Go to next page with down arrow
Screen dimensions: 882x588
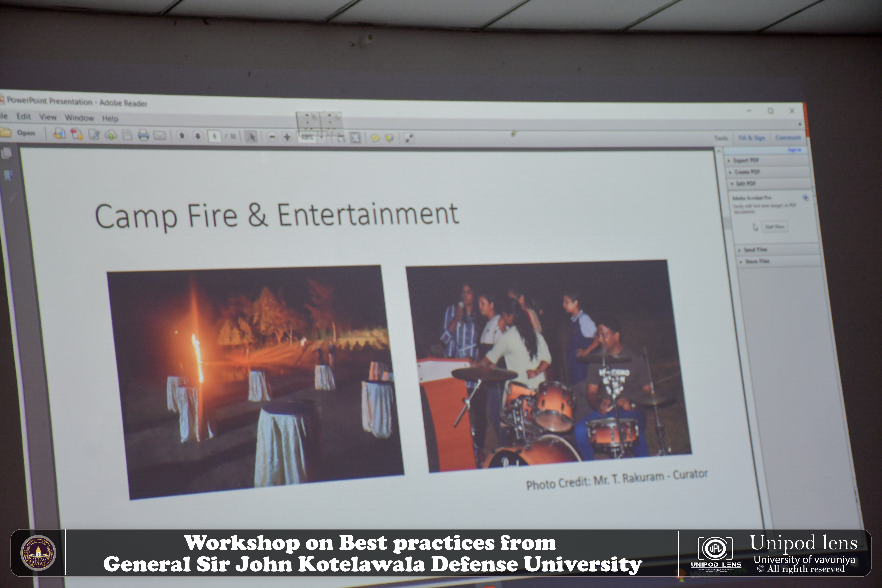(x=198, y=136)
